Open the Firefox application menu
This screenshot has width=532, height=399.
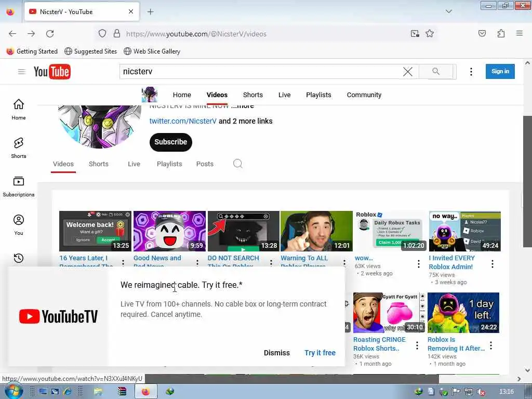pyautogui.click(x=520, y=33)
